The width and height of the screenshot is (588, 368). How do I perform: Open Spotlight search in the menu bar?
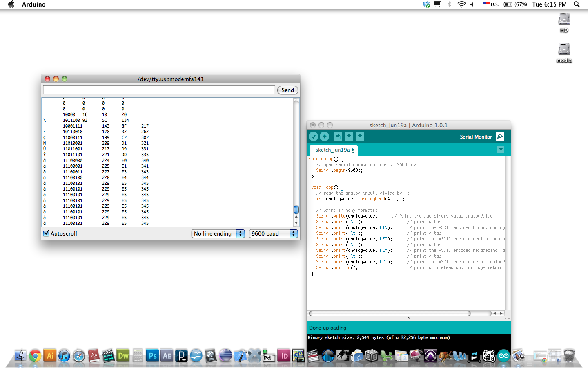coord(577,4)
